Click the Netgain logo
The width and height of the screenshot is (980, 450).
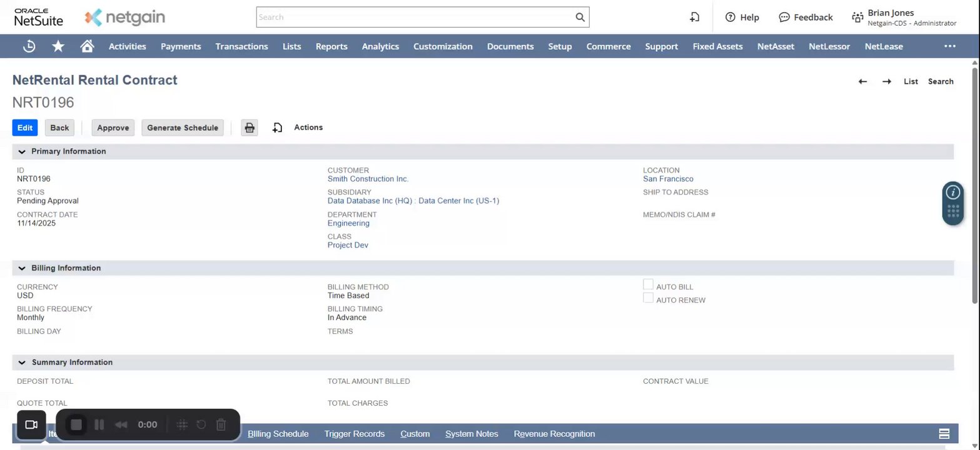125,17
